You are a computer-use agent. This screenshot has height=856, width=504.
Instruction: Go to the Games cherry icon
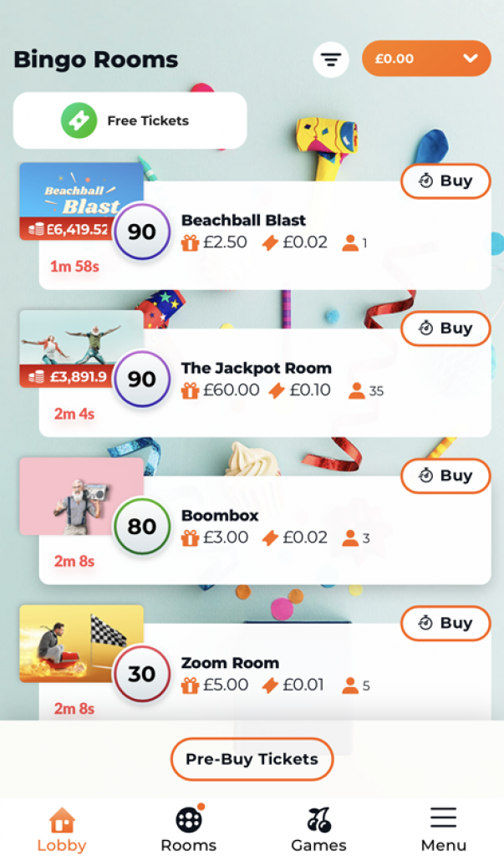pyautogui.click(x=319, y=821)
